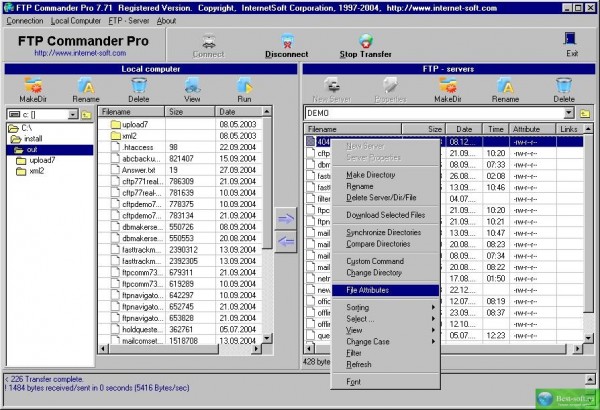Viewport: 600px width, 410px height.
Task: Click the Stop Transfer icon
Action: click(x=366, y=41)
